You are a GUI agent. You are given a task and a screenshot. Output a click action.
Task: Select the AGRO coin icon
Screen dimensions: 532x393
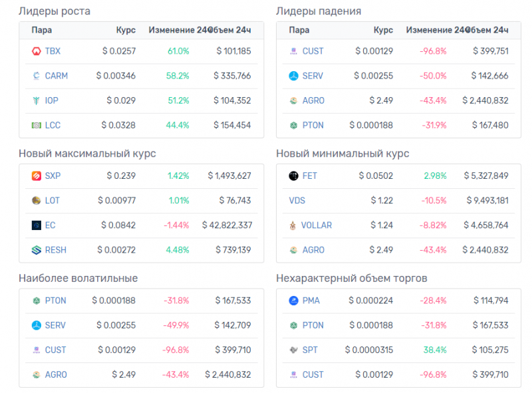[x=292, y=100]
